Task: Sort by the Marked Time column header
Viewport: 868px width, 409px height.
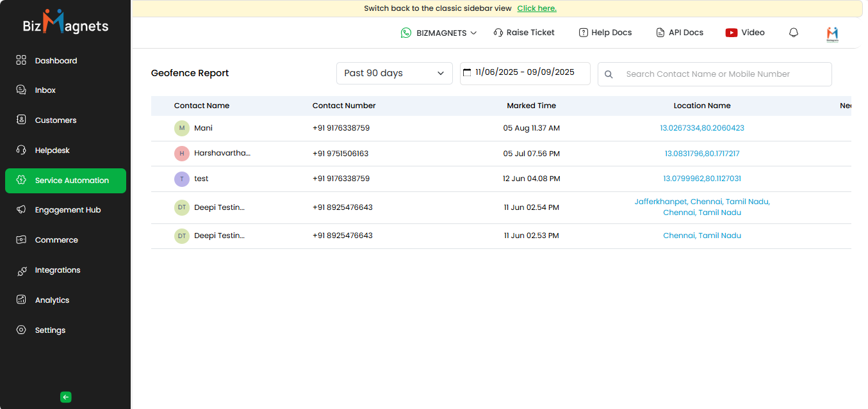Action: pyautogui.click(x=531, y=106)
